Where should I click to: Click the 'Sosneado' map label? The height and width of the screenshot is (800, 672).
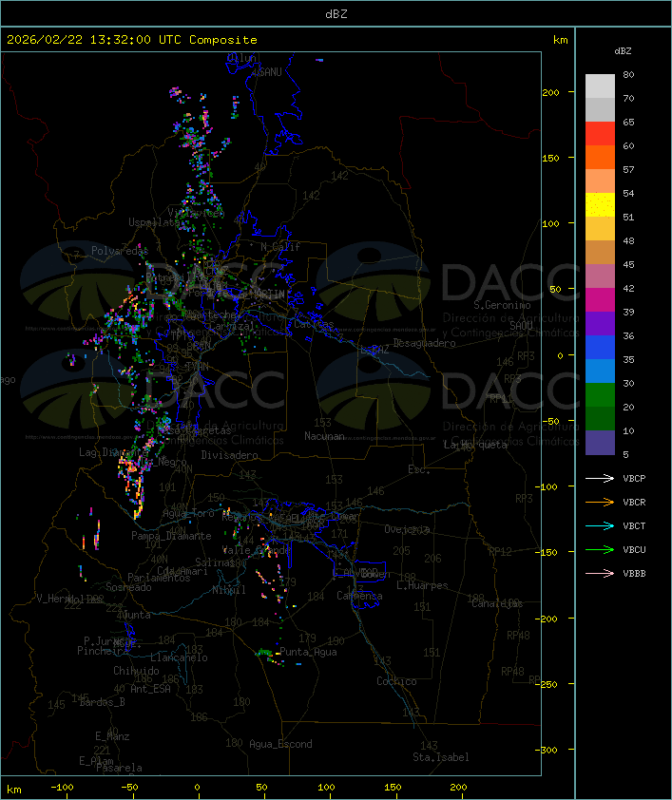click(128, 587)
